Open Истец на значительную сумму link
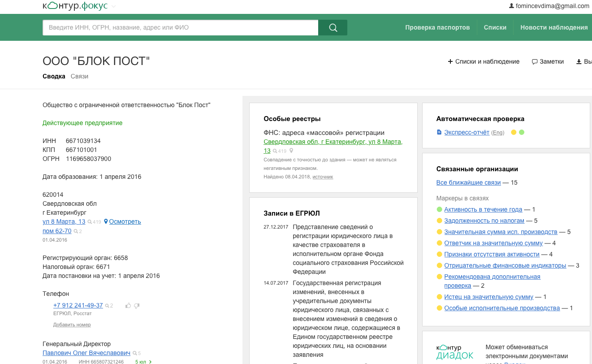 (488, 297)
